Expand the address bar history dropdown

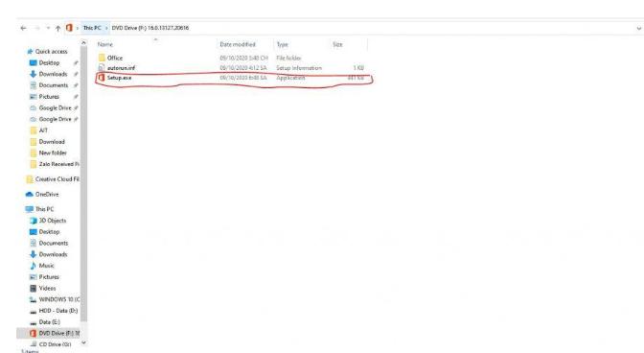639,29
